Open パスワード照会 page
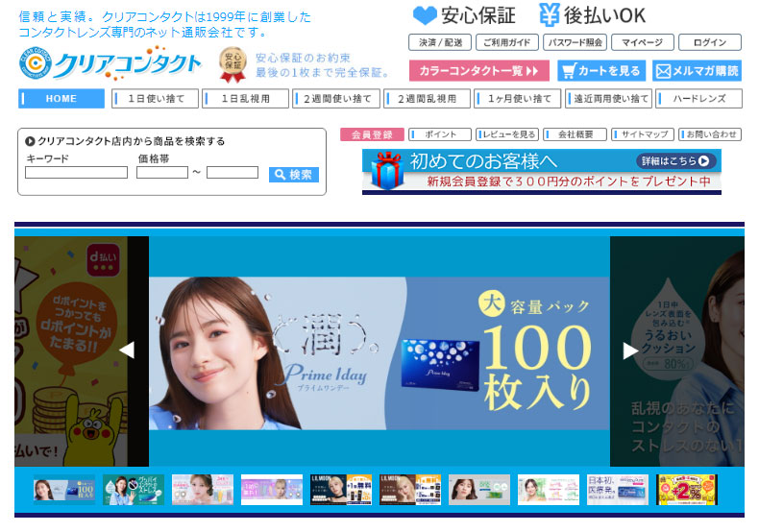This screenshot has height=532, width=759. [575, 42]
